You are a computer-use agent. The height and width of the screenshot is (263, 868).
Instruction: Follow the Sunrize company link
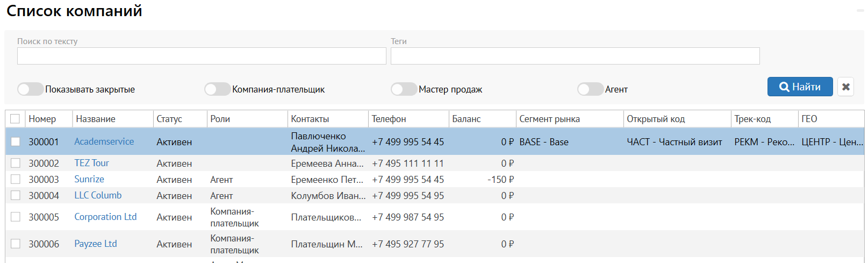[x=89, y=179]
